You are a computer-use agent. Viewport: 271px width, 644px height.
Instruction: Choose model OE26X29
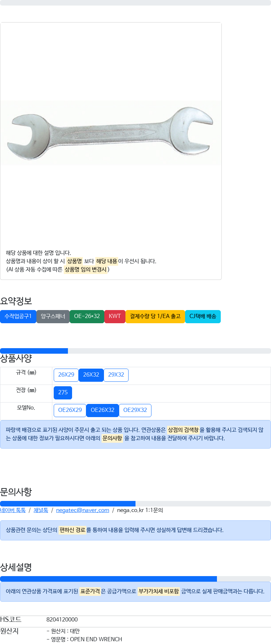coord(70,410)
